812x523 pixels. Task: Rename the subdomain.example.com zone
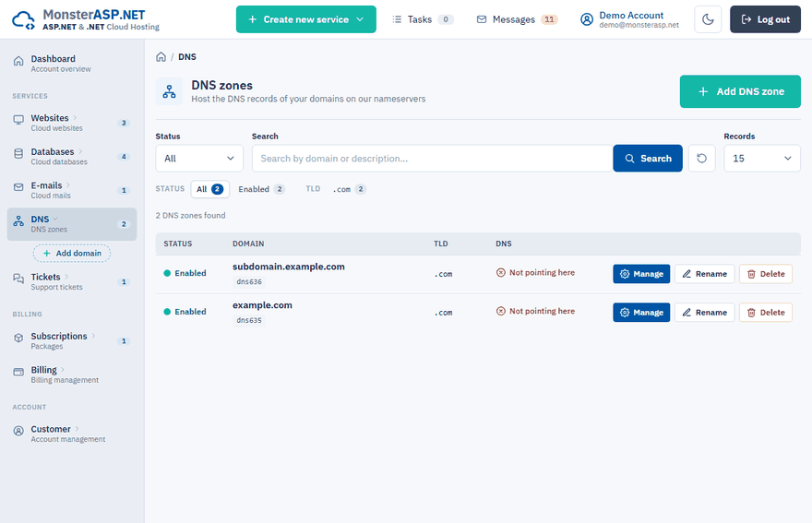coord(704,274)
